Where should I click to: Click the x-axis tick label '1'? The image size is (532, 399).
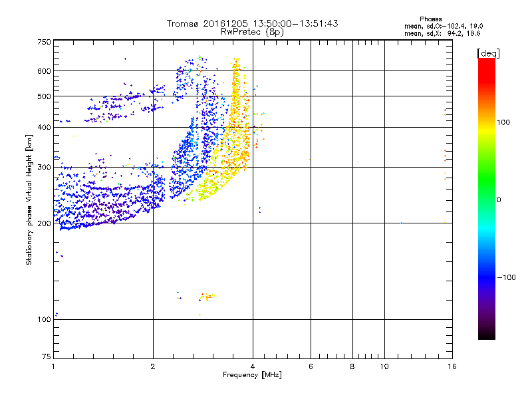[53, 366]
